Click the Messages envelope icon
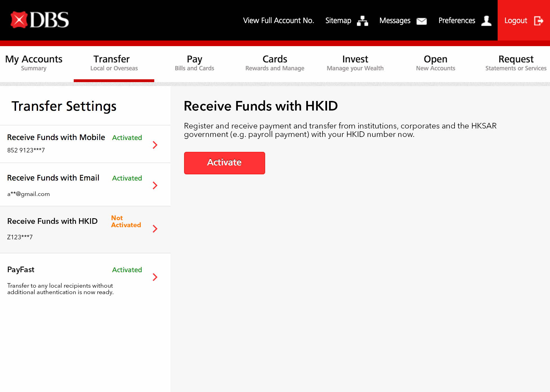 point(421,21)
